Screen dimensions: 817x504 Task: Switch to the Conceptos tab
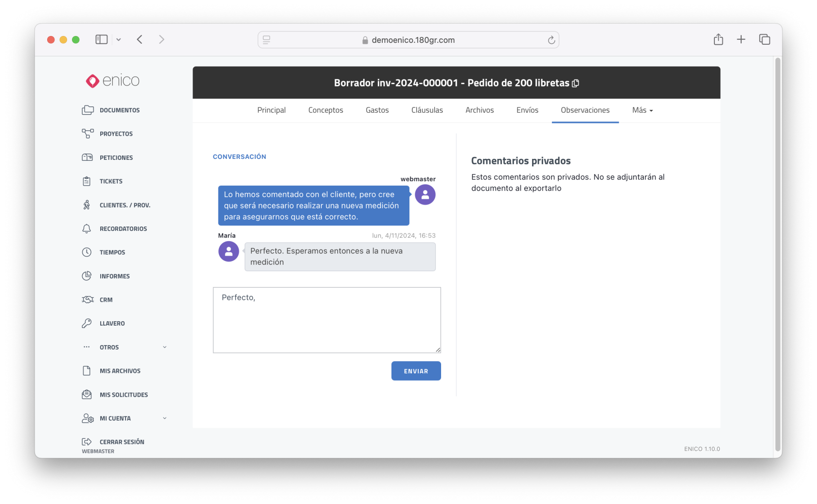pos(325,110)
